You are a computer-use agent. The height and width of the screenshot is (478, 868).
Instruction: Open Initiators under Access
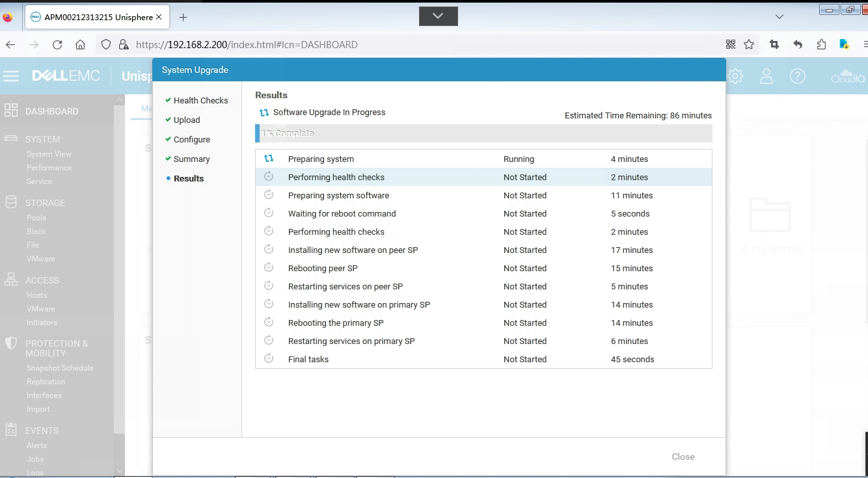point(42,323)
